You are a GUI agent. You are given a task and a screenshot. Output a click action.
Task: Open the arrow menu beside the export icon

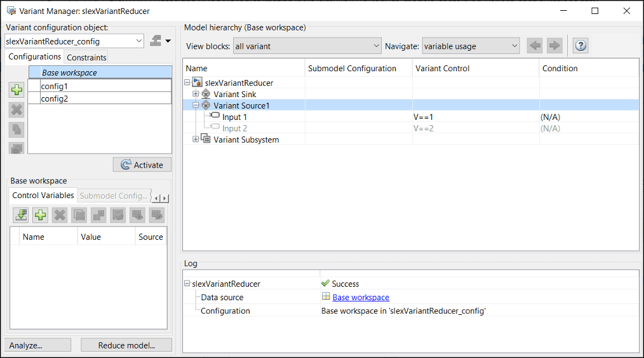[x=168, y=41]
